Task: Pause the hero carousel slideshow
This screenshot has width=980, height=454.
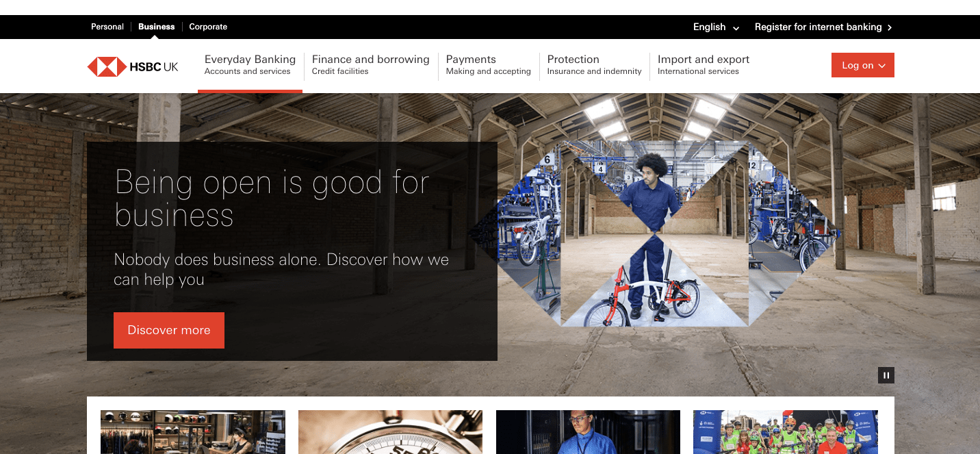Action: 886,375
